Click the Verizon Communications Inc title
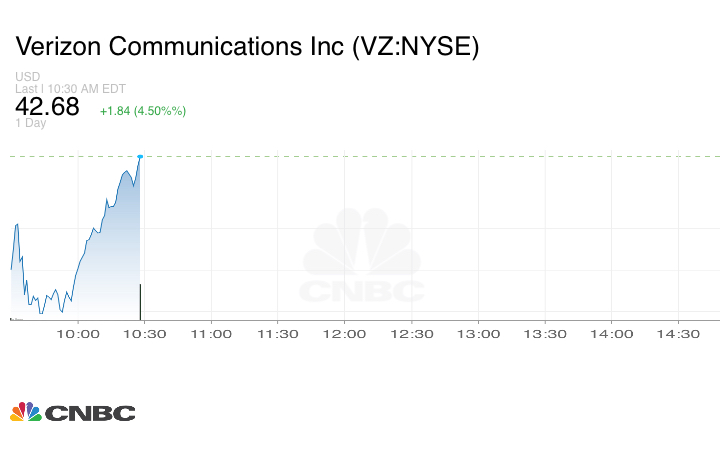 point(247,47)
